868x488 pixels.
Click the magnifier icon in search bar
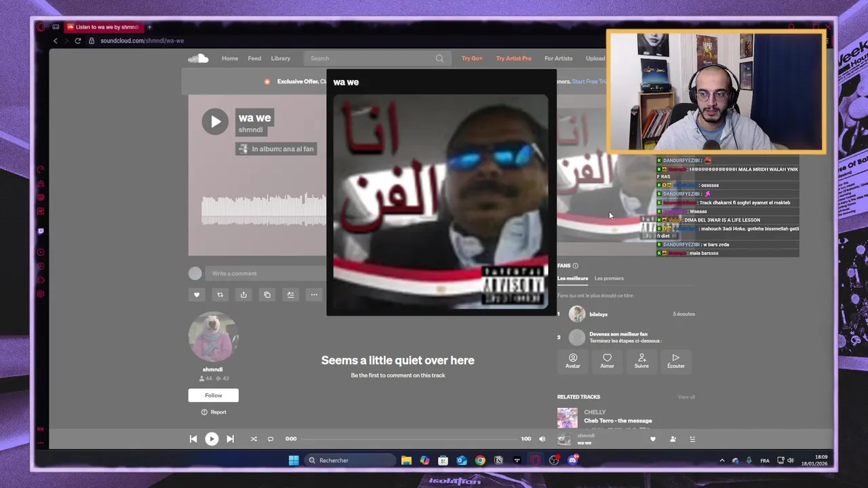coord(439,58)
